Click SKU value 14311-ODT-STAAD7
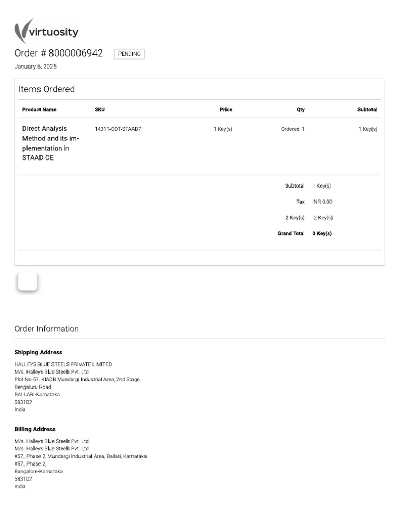 point(118,129)
